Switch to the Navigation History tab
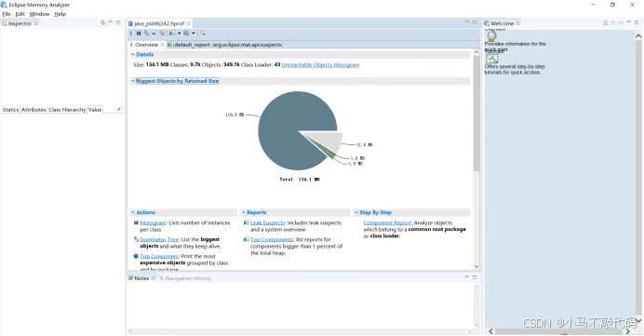This screenshot has height=336, width=644. [185, 278]
